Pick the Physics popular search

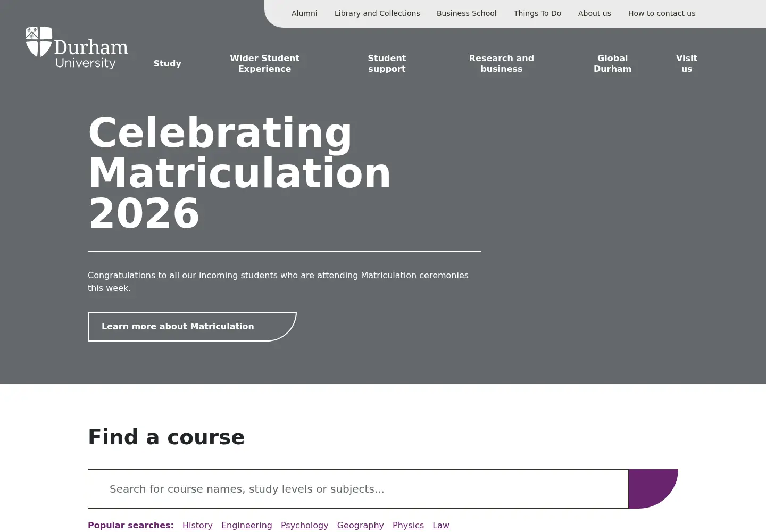point(409,525)
